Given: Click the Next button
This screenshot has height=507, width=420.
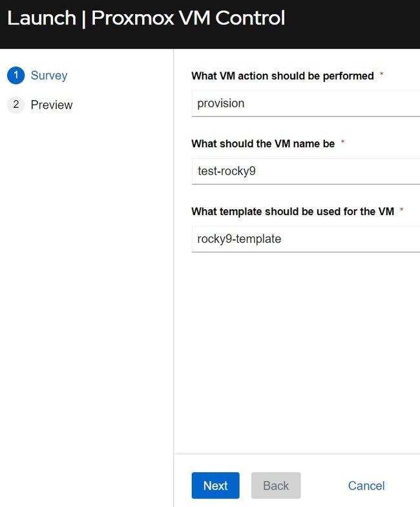Looking at the screenshot, I should (216, 485).
